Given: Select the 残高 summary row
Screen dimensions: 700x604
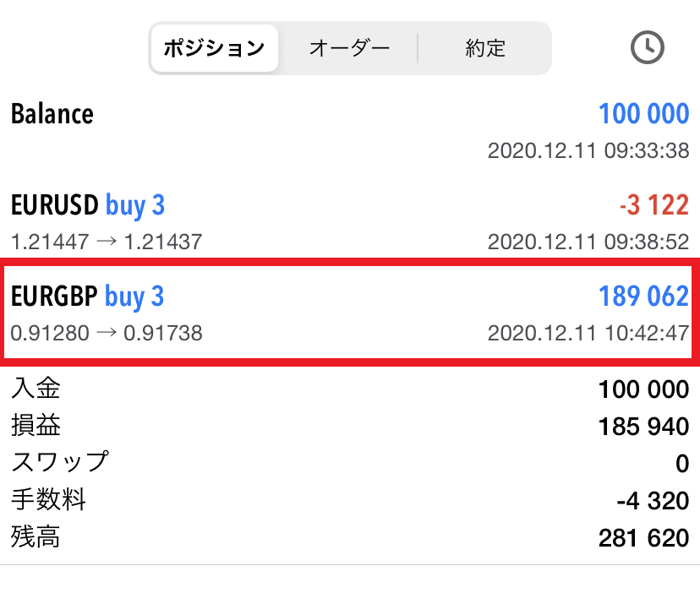Looking at the screenshot, I should 350,537.
